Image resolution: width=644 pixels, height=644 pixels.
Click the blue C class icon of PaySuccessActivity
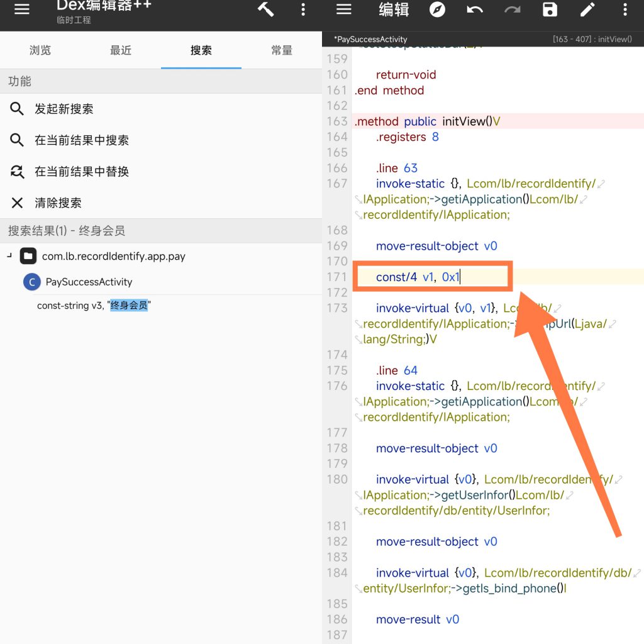(x=31, y=282)
